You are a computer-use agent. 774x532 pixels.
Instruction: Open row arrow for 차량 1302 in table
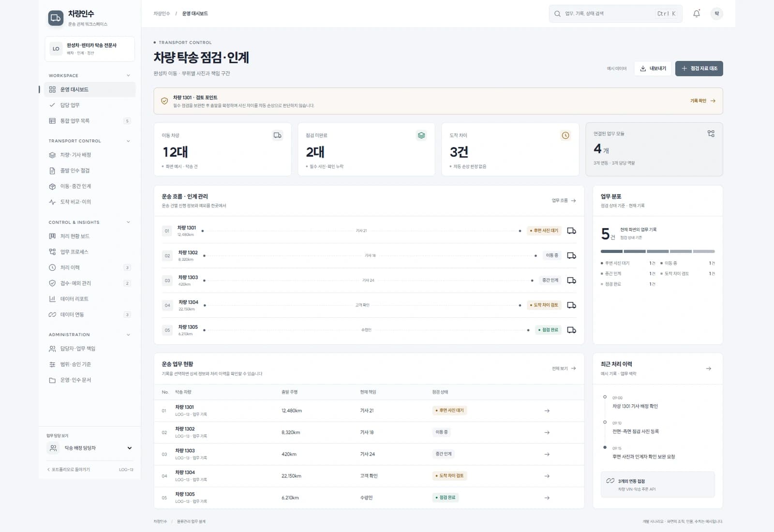547,432
